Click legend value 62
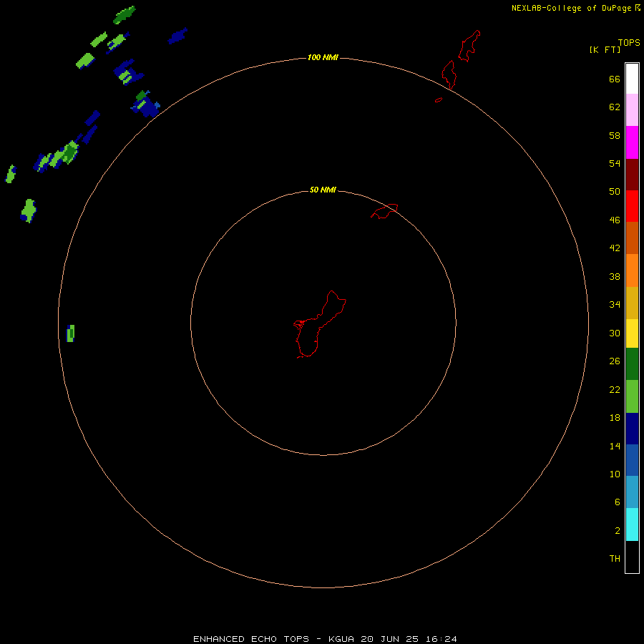 coord(615,107)
